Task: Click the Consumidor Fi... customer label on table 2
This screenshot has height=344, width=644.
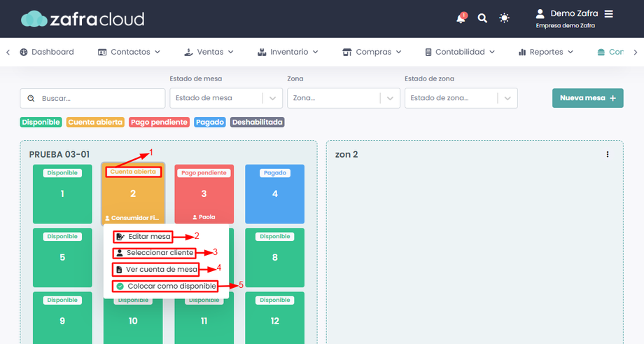Action: 132,218
